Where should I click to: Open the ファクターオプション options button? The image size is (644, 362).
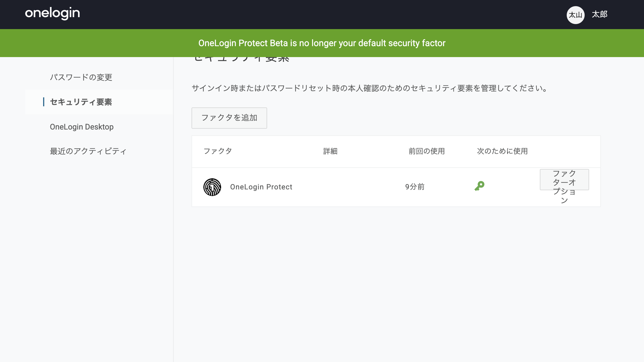564,180
